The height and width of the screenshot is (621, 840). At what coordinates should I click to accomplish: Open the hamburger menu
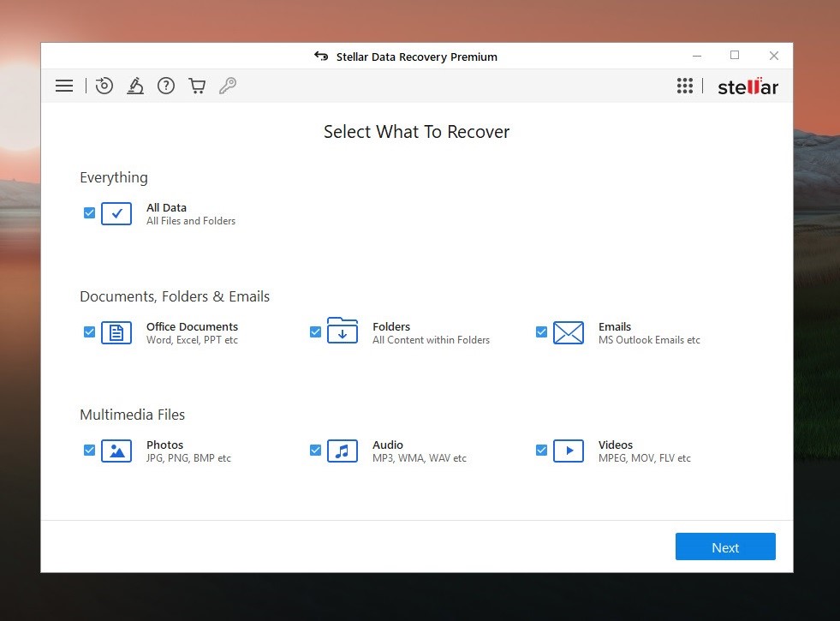pyautogui.click(x=64, y=86)
